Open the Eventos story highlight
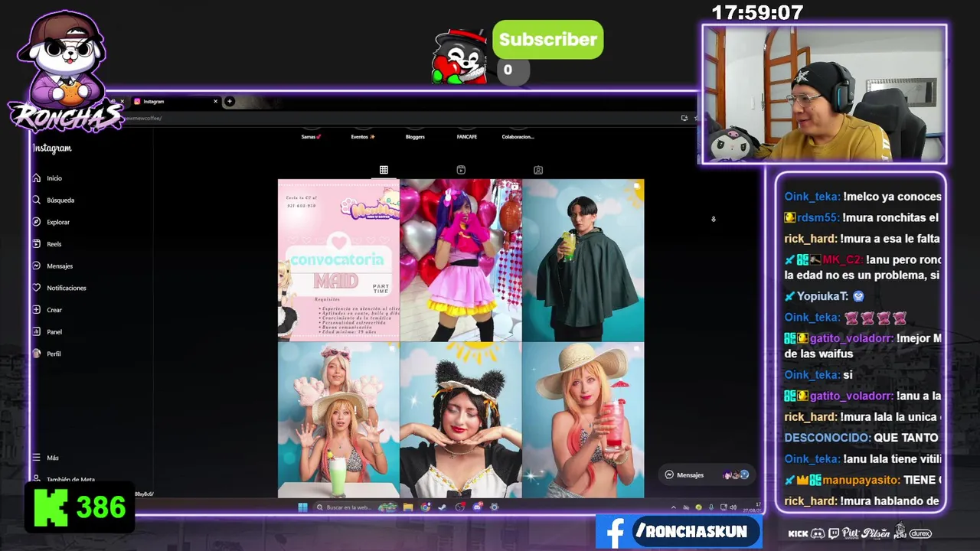The image size is (980, 551). (x=363, y=136)
